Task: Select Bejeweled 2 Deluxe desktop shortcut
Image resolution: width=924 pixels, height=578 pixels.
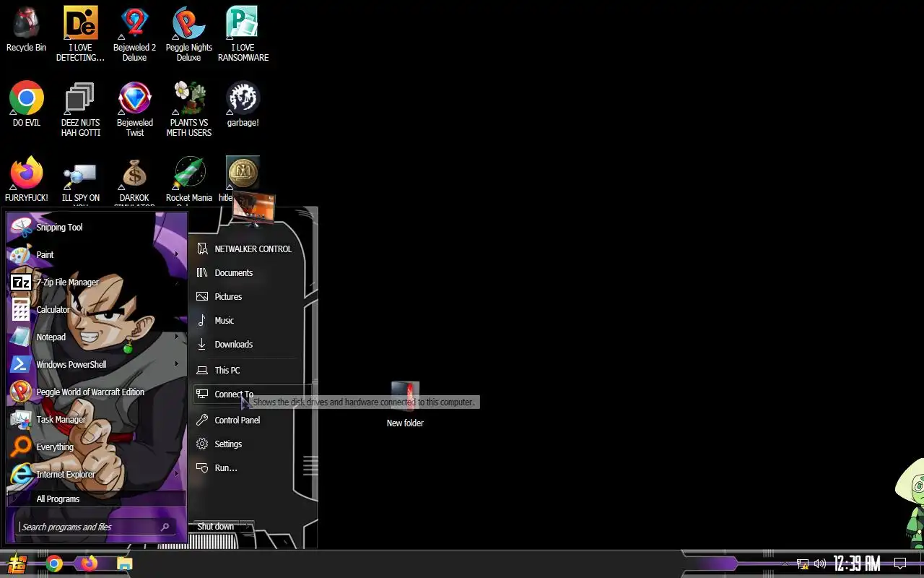Action: pyautogui.click(x=134, y=35)
